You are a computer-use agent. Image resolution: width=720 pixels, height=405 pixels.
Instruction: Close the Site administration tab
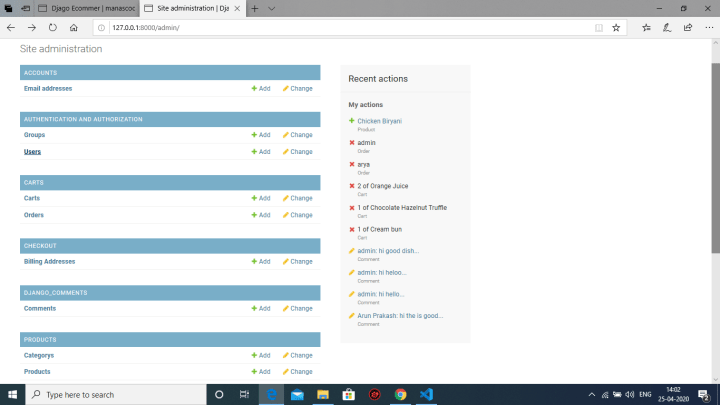[x=237, y=8]
